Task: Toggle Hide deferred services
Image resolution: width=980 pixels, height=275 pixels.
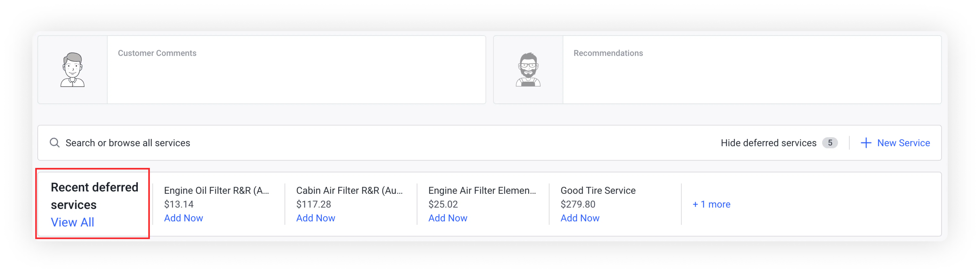Action: (x=768, y=143)
